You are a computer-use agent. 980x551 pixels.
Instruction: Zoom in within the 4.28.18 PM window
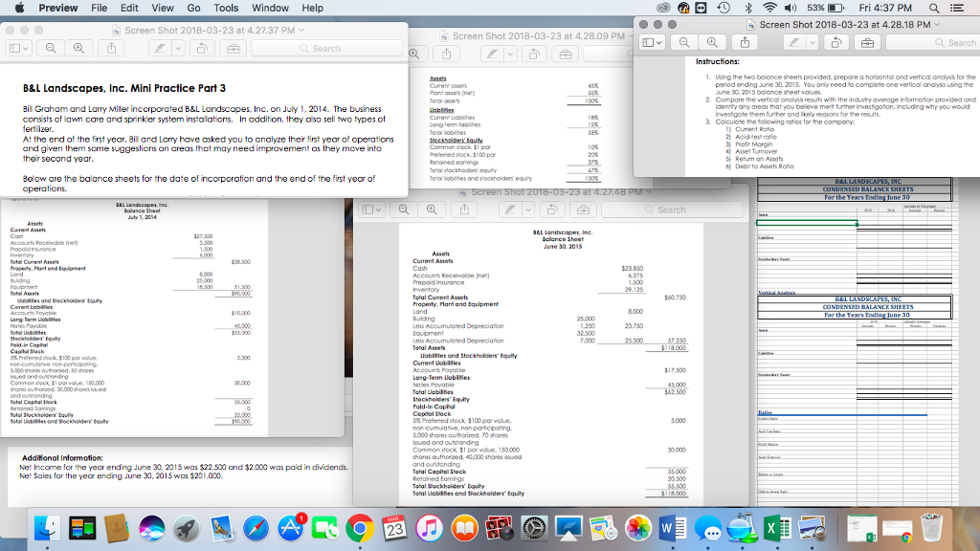[712, 42]
